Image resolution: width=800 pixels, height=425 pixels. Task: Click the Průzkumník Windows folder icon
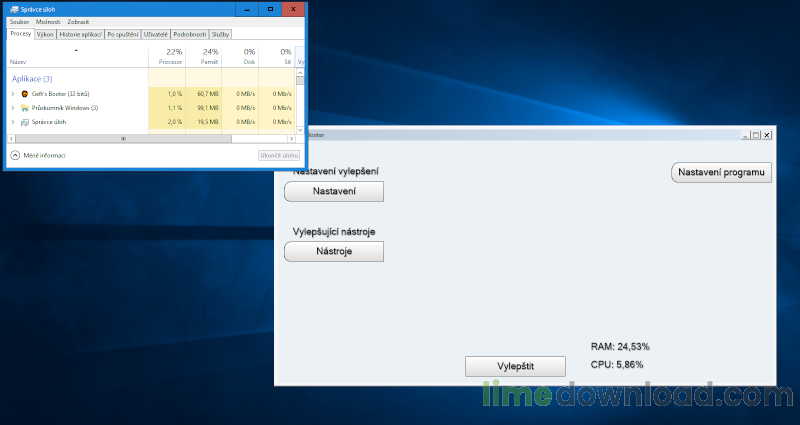(24, 107)
